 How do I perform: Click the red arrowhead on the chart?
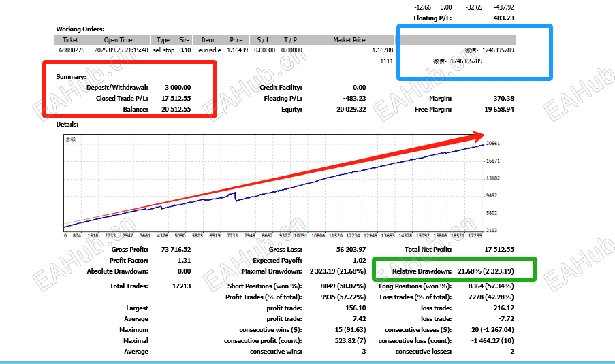point(477,136)
